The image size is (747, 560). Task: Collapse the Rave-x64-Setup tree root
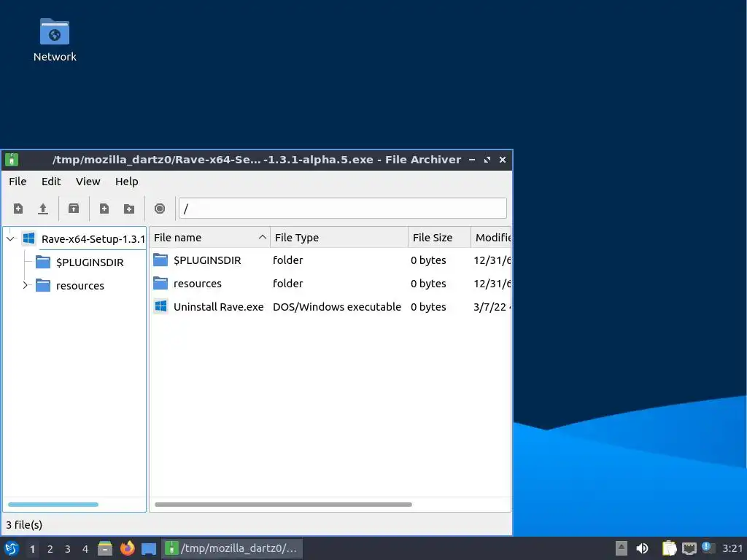tap(10, 238)
